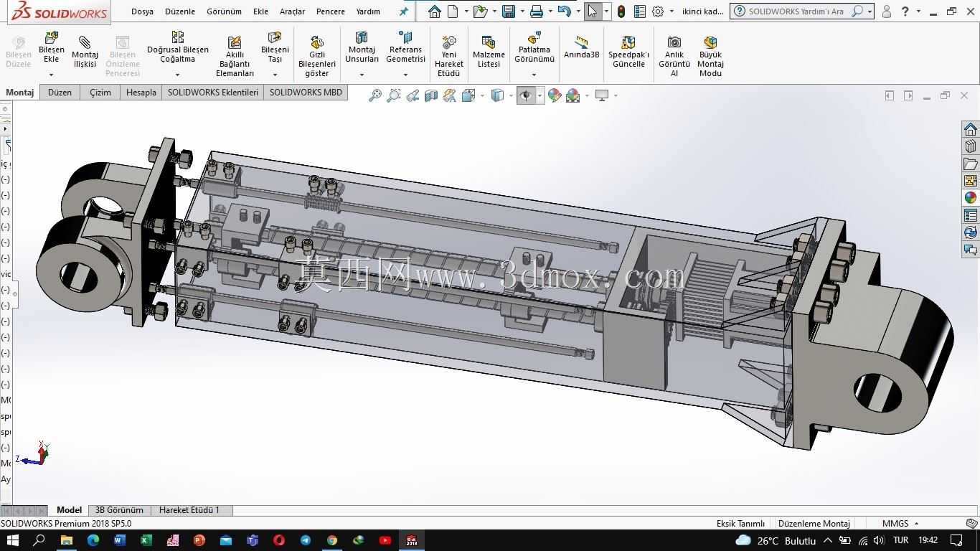The width and height of the screenshot is (980, 551).
Task: Switch to the Hareket Etüdü 1 tab
Action: 189,510
